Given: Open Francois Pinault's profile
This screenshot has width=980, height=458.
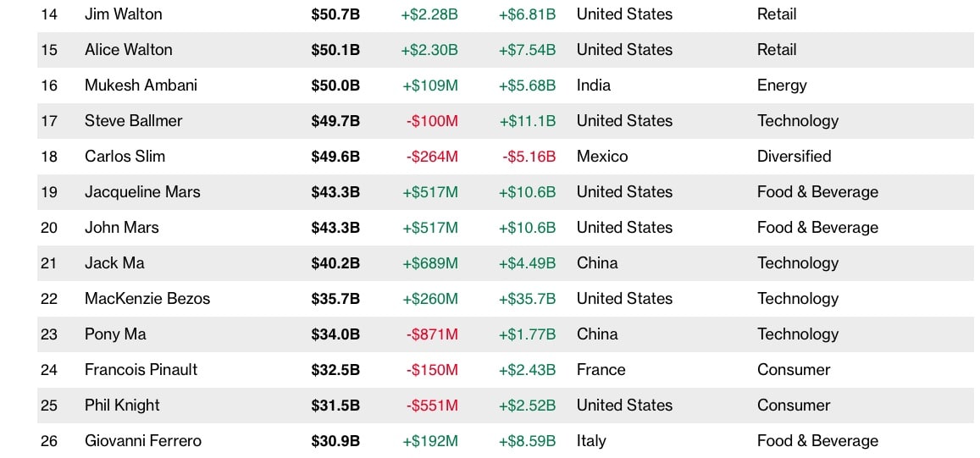Looking at the screenshot, I should point(141,370).
